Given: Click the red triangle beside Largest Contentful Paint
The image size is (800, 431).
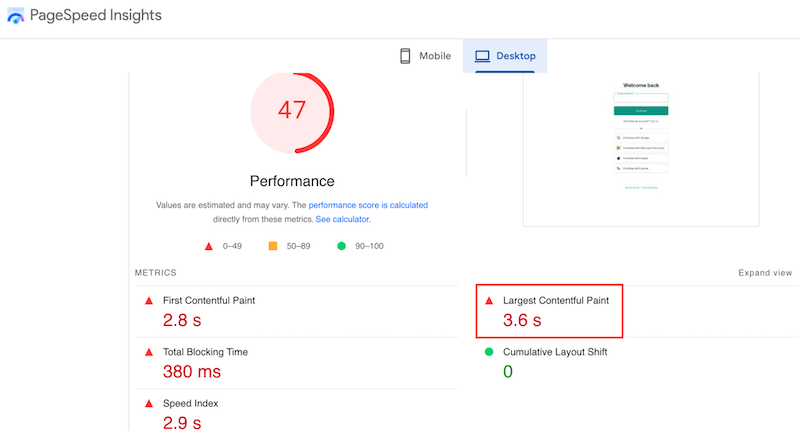Looking at the screenshot, I should (489, 300).
